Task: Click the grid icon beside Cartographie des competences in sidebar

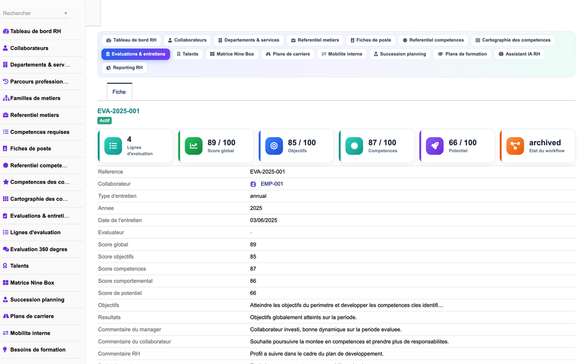Action: 6,199
